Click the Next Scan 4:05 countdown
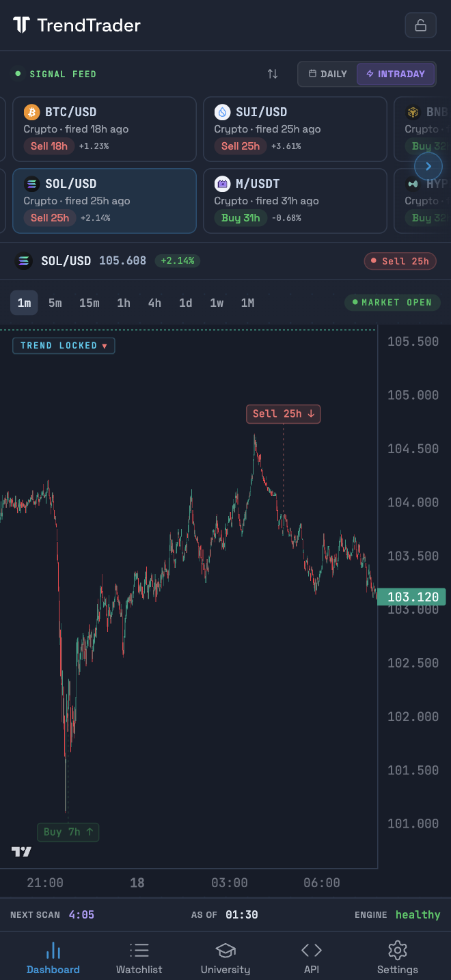 (x=52, y=914)
